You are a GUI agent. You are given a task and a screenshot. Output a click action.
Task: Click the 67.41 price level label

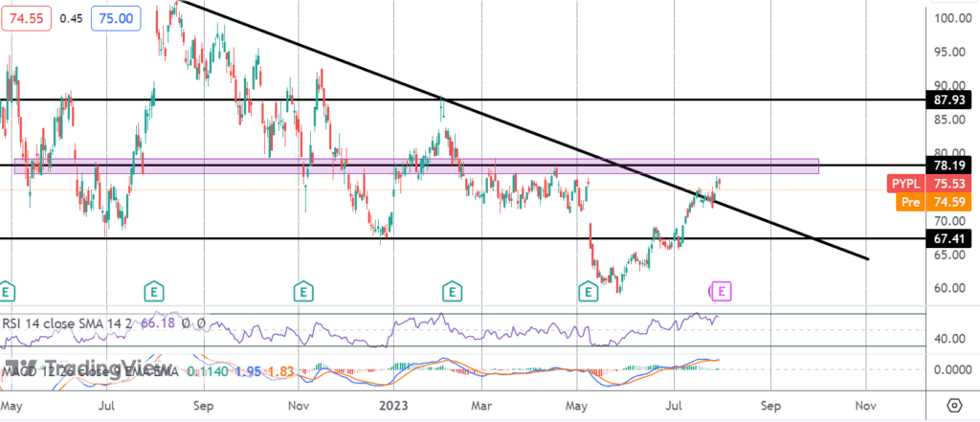tap(952, 237)
